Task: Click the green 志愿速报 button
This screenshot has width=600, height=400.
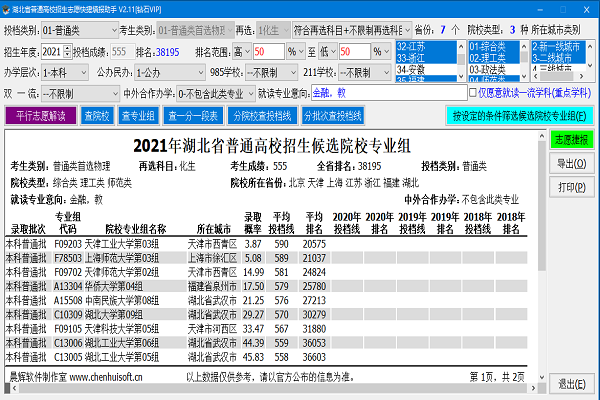Action: pyautogui.click(x=571, y=140)
